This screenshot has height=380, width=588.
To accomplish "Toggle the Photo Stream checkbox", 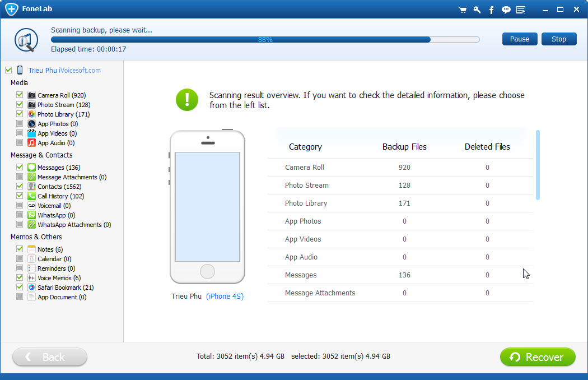I will click(20, 105).
